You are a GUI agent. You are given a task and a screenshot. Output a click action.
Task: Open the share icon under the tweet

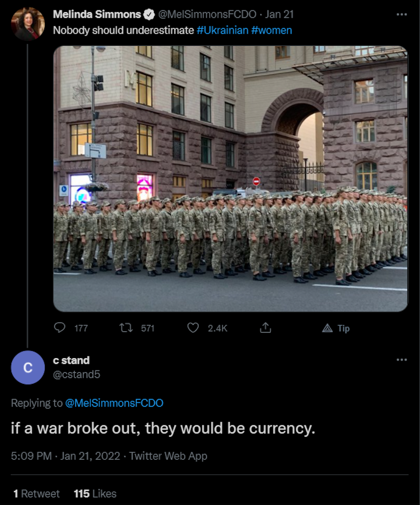[265, 328]
